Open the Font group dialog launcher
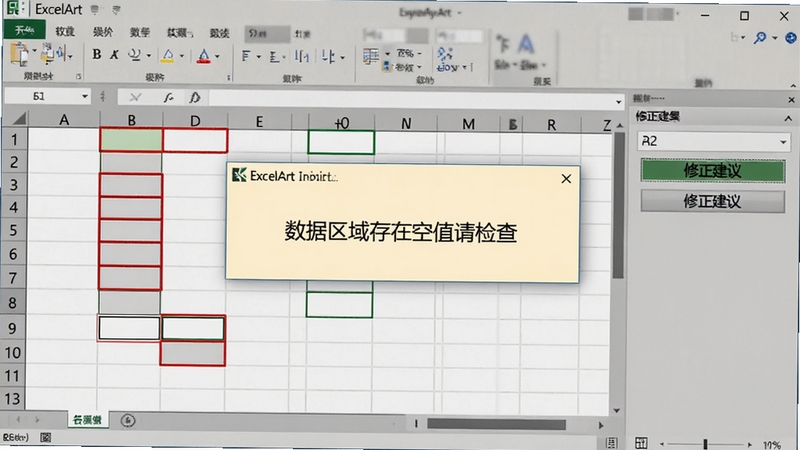800x450 pixels. pyautogui.click(x=229, y=78)
